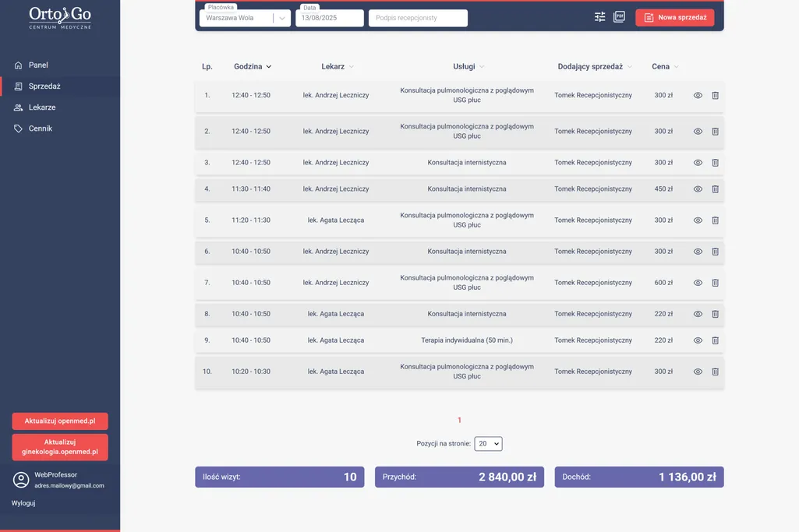Open the Placówka Warszawa Wola dropdown
The image size is (799, 532).
(x=245, y=18)
